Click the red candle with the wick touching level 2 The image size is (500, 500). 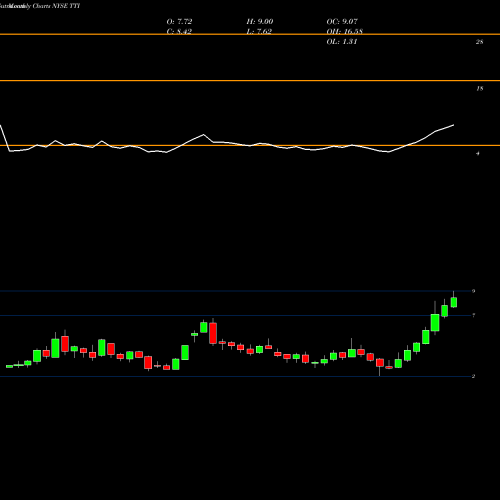380,363
